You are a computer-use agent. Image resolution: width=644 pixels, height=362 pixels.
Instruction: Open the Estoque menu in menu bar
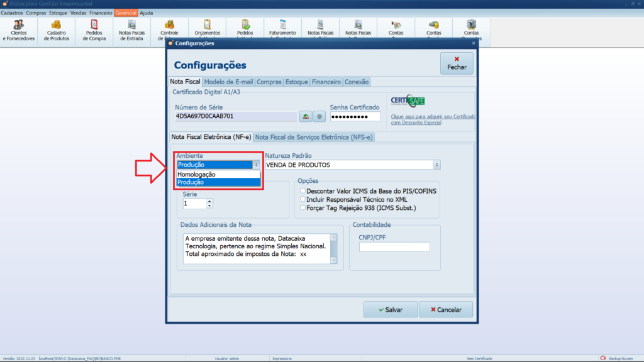coord(58,13)
